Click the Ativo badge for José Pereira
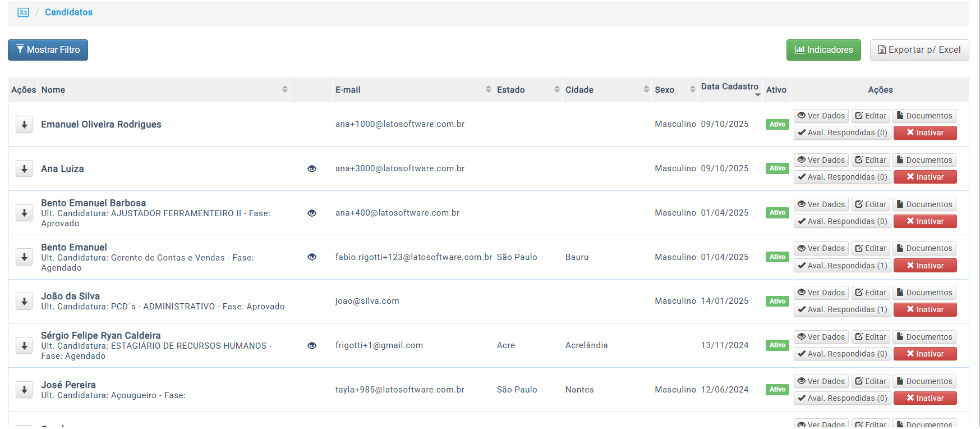 tap(777, 390)
